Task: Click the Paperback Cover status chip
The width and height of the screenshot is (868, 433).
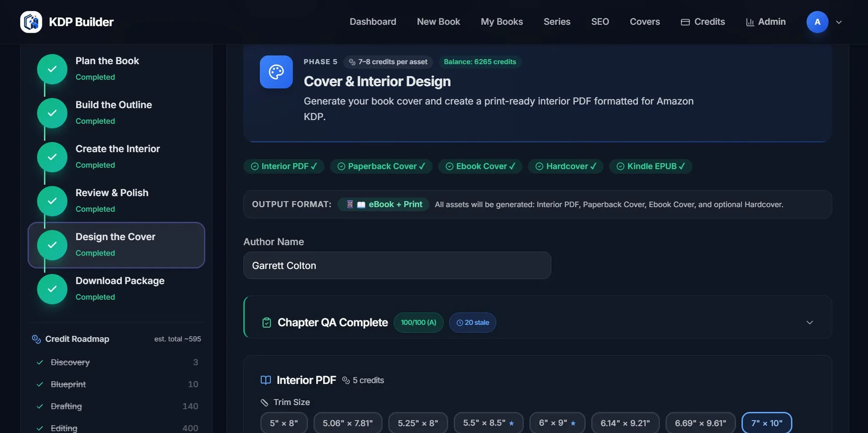Action: 381,166
